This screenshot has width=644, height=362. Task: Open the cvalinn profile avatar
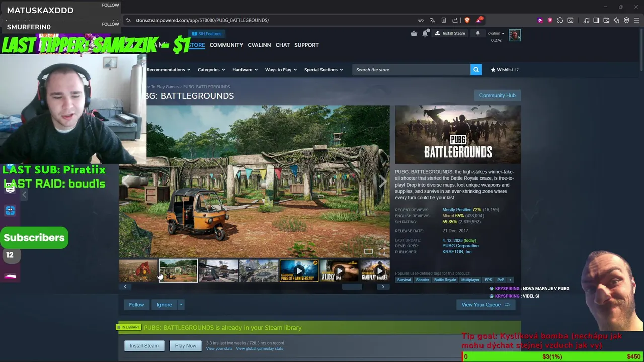pyautogui.click(x=514, y=35)
